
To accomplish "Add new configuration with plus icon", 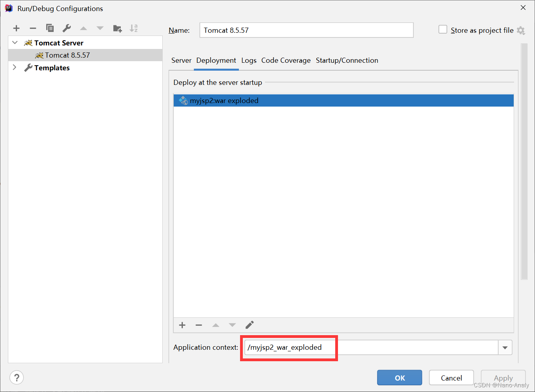I will pyautogui.click(x=16, y=28).
